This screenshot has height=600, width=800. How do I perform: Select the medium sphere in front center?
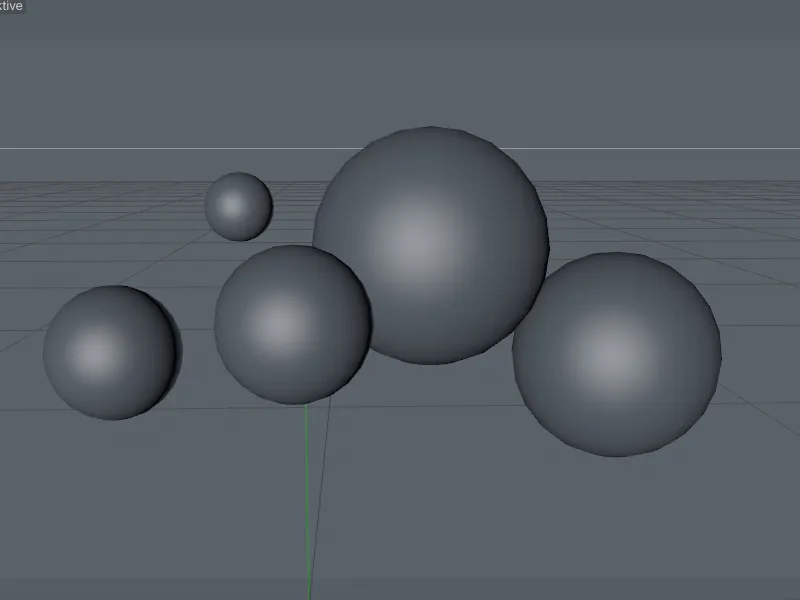(x=290, y=325)
